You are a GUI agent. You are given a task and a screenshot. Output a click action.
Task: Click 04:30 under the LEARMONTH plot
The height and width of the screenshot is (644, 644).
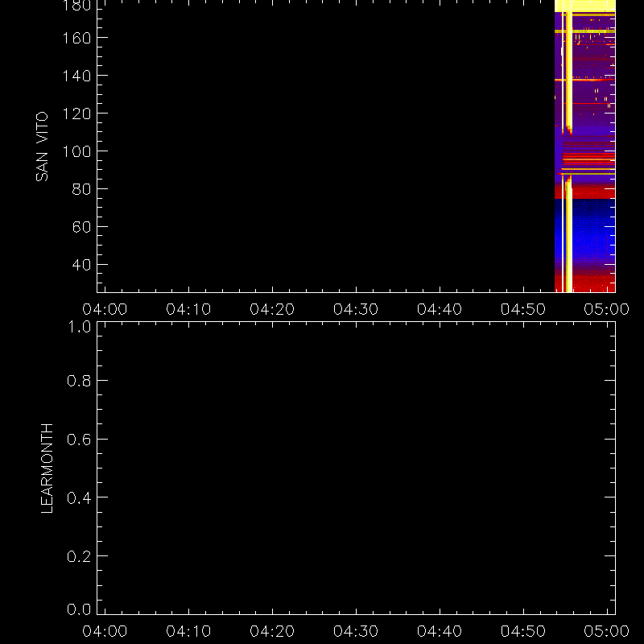point(356,631)
